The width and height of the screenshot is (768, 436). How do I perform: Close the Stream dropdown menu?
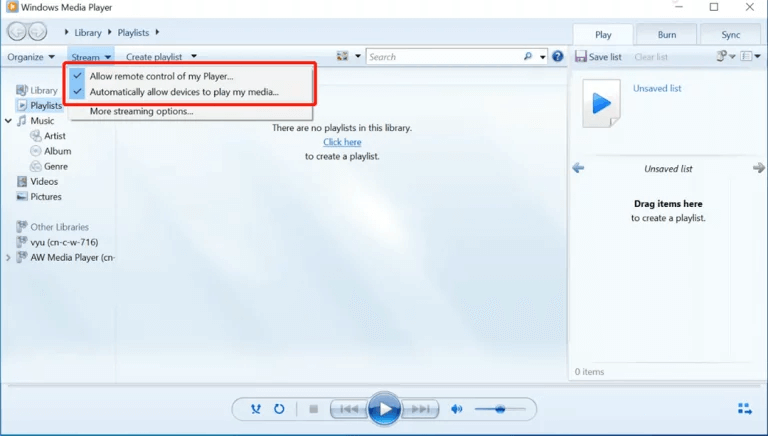click(x=91, y=57)
